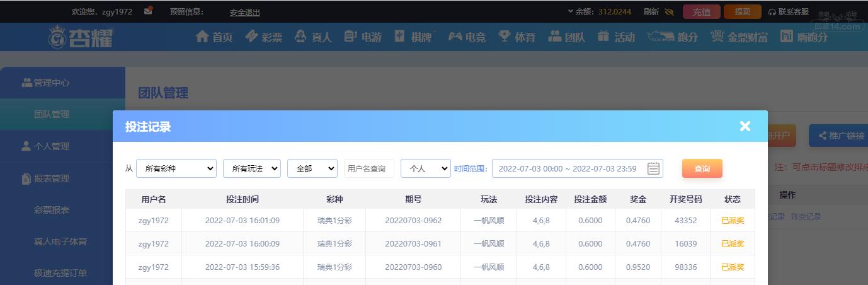Toggle balance visibility eye icon
Screen dimensions: 868x285
pos(669,11)
